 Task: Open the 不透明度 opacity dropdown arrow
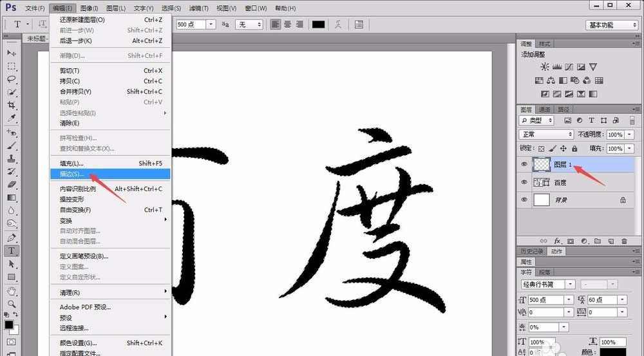pos(629,135)
